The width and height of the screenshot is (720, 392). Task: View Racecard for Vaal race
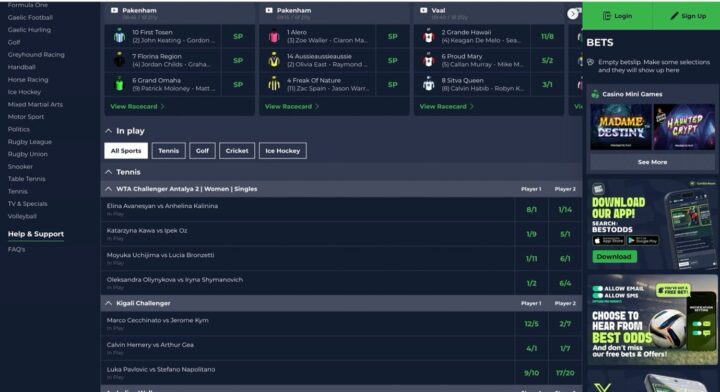point(446,106)
